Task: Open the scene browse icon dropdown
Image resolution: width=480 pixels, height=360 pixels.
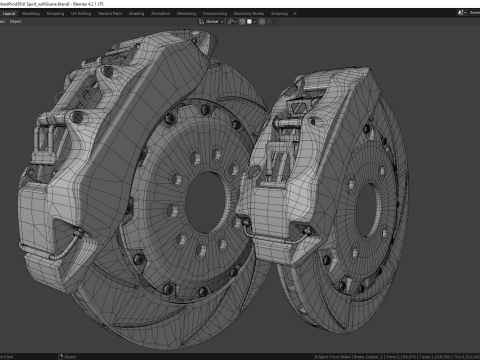Action: coord(462,13)
